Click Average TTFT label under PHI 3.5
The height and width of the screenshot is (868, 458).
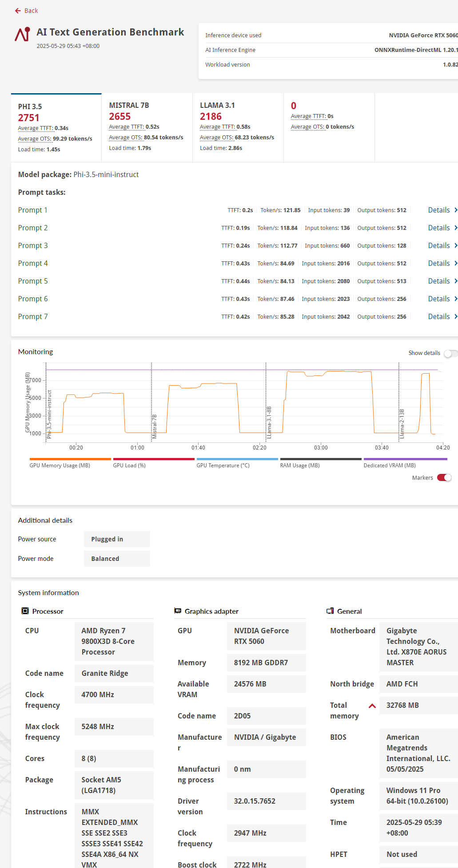pyautogui.click(x=36, y=128)
